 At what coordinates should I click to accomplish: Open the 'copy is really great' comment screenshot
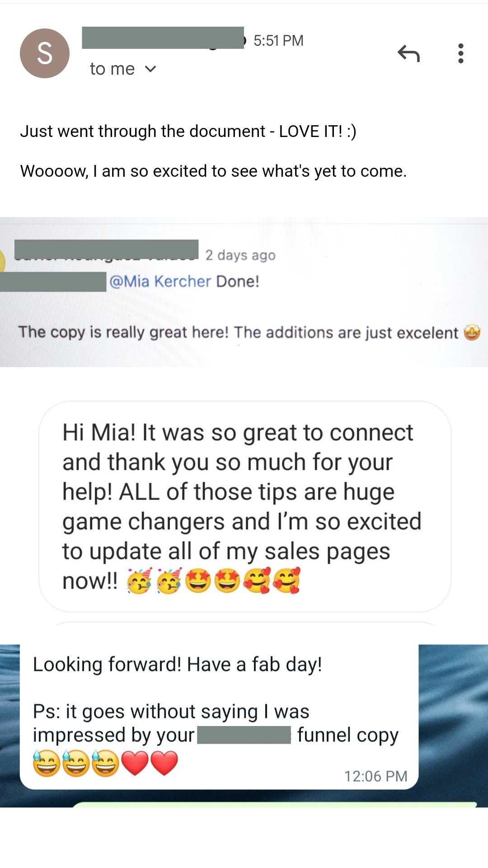coord(244,292)
